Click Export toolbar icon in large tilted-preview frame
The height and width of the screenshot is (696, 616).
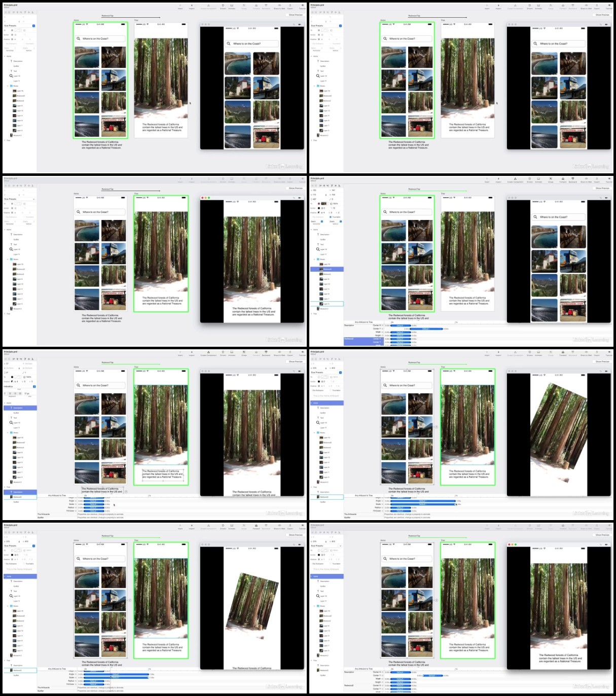coord(597,352)
